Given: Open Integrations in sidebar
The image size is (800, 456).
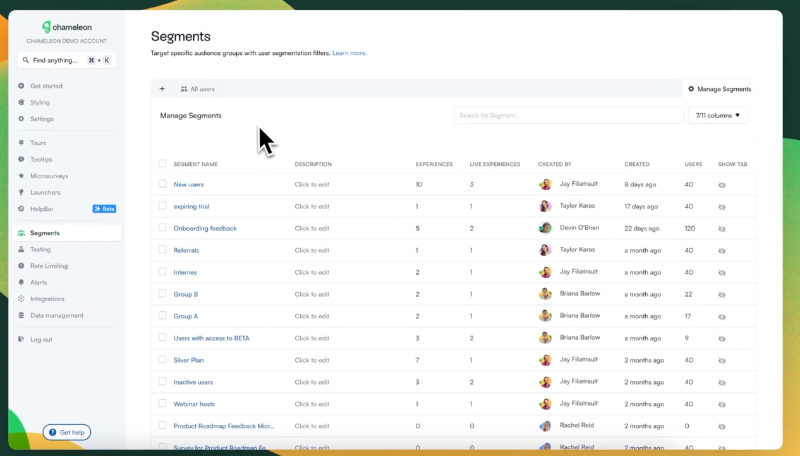Looking at the screenshot, I should click(x=47, y=299).
